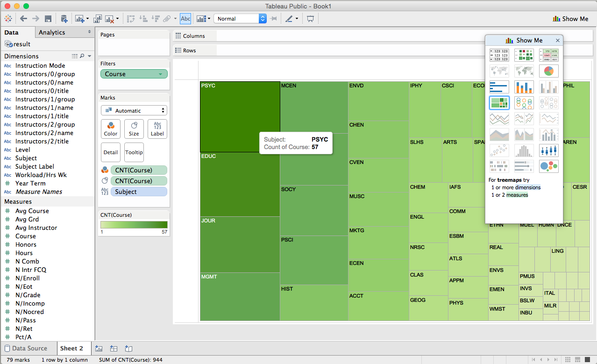Switch to the Analytics tab
The image size is (597, 364).
click(x=52, y=32)
